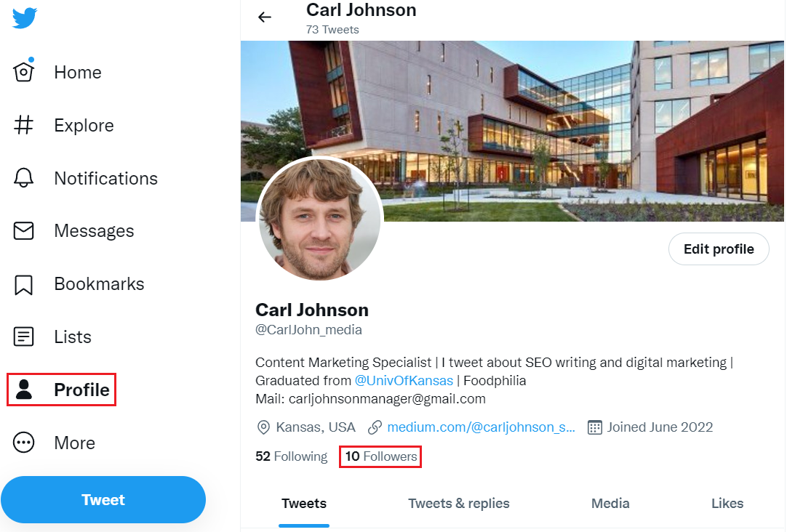787x532 pixels.
Task: Check your Notifications
Action: coord(105,178)
